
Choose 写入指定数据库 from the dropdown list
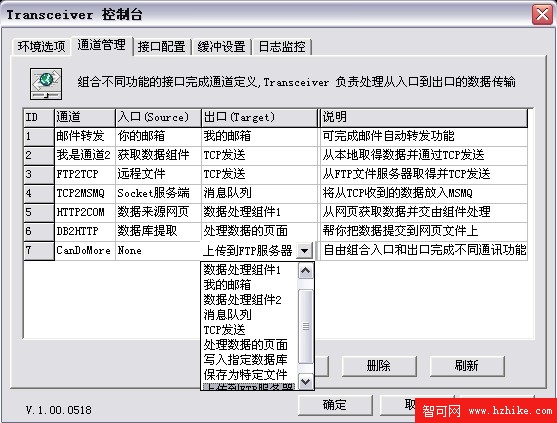point(250,359)
